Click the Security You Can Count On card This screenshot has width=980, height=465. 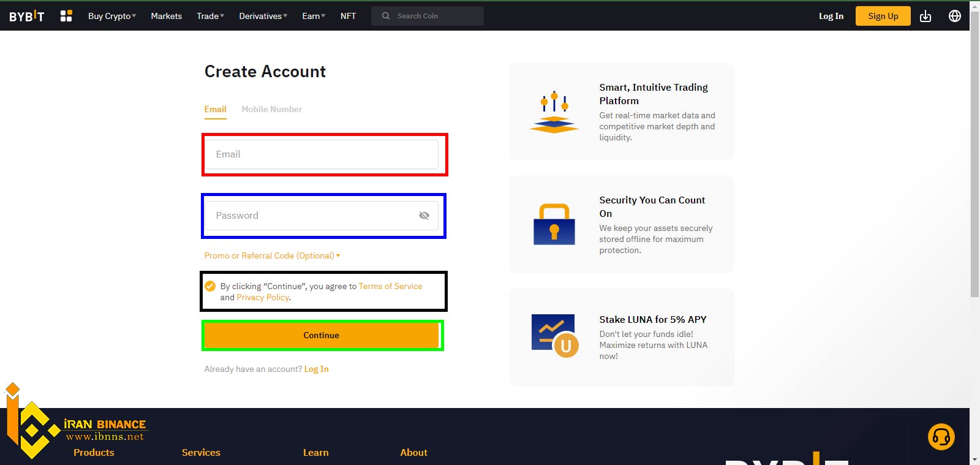[x=622, y=224]
